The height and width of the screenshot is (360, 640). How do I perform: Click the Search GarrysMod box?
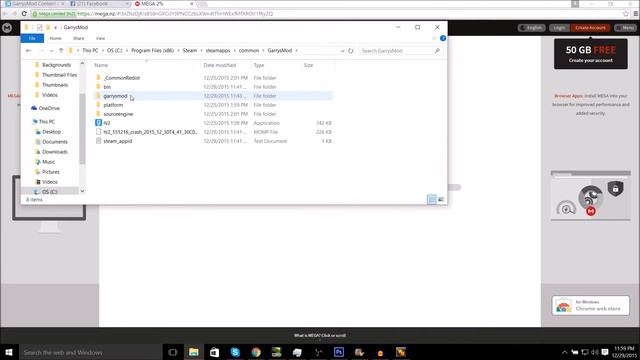[400, 51]
